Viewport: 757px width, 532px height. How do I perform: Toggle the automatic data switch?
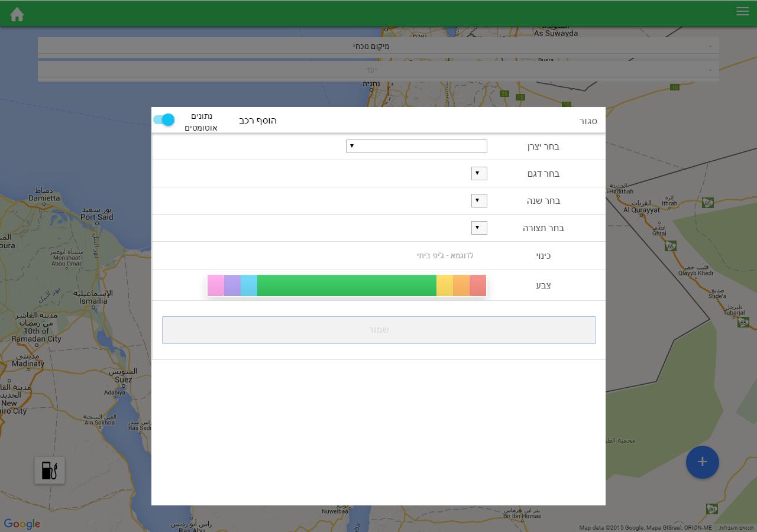tap(164, 120)
